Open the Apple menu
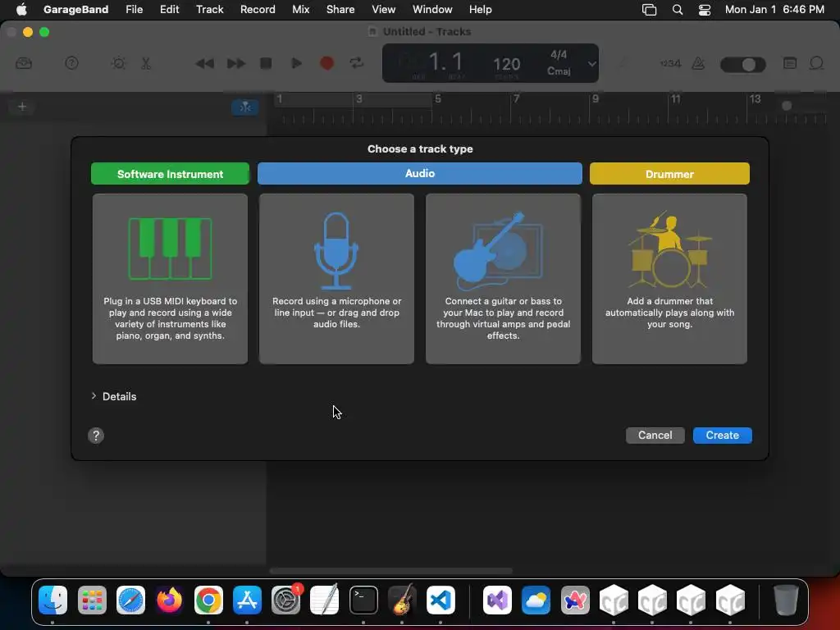This screenshot has width=840, height=630. point(21,9)
